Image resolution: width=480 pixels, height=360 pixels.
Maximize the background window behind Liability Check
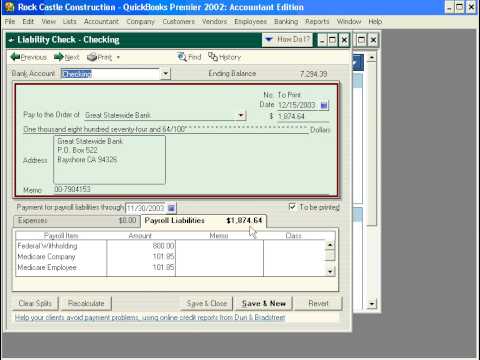[361, 40]
